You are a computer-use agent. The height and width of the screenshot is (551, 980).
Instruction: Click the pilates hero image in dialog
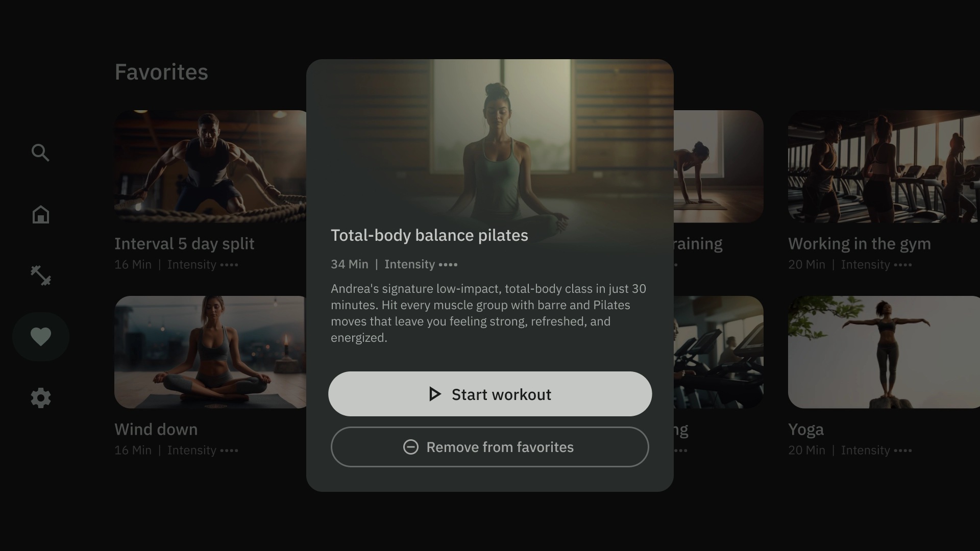[490, 143]
